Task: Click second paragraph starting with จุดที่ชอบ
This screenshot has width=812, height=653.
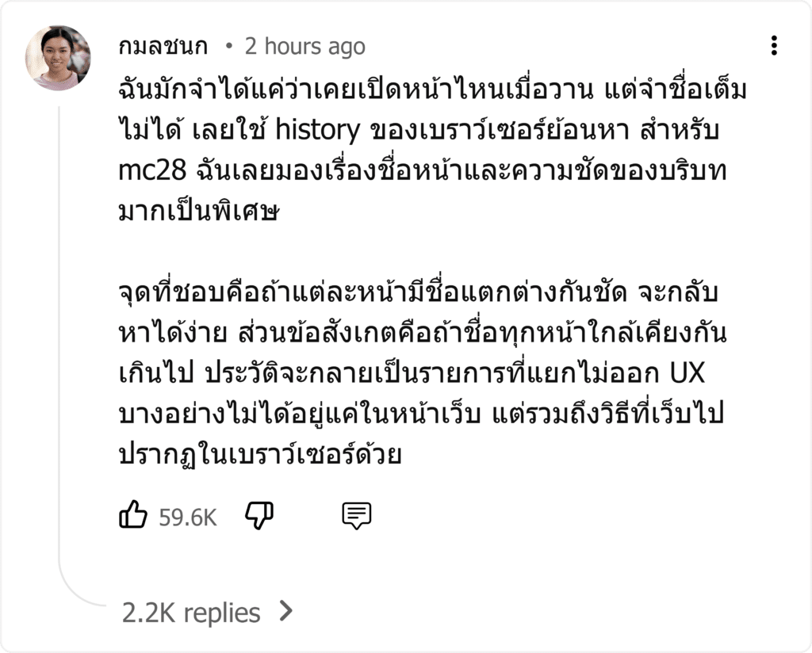Action: click(x=423, y=373)
